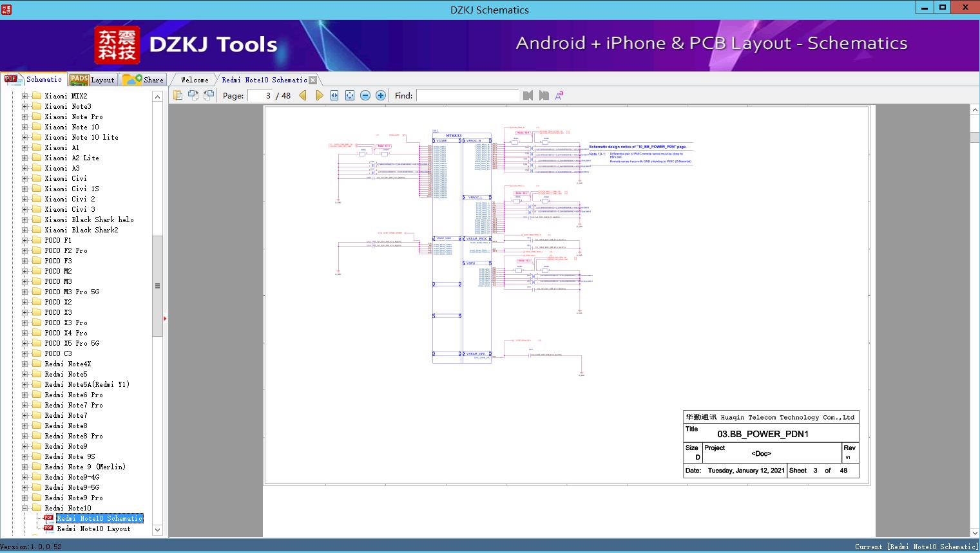Close the Redmi Note10 Schematic tab
The width and height of the screenshot is (980, 553).
(313, 80)
